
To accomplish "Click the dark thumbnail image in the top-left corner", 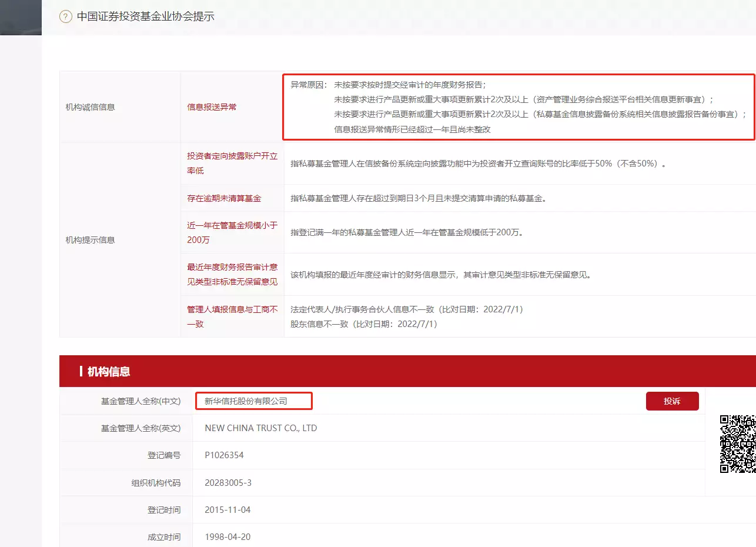I will tap(21, 18).
